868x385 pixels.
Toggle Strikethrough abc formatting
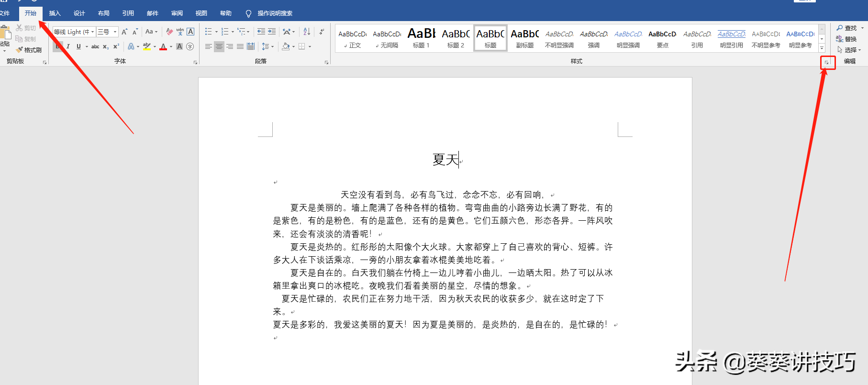(x=95, y=46)
